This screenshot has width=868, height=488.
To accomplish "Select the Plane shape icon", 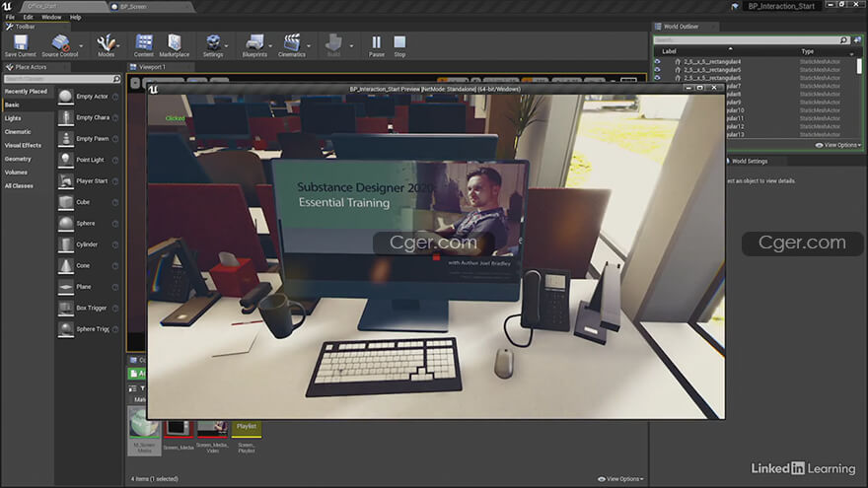I will (66, 287).
